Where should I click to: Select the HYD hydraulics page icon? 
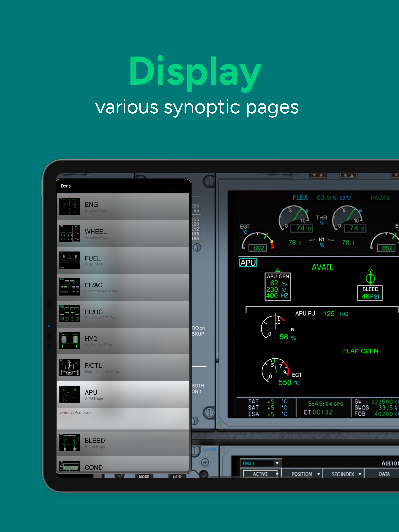pyautogui.click(x=70, y=341)
